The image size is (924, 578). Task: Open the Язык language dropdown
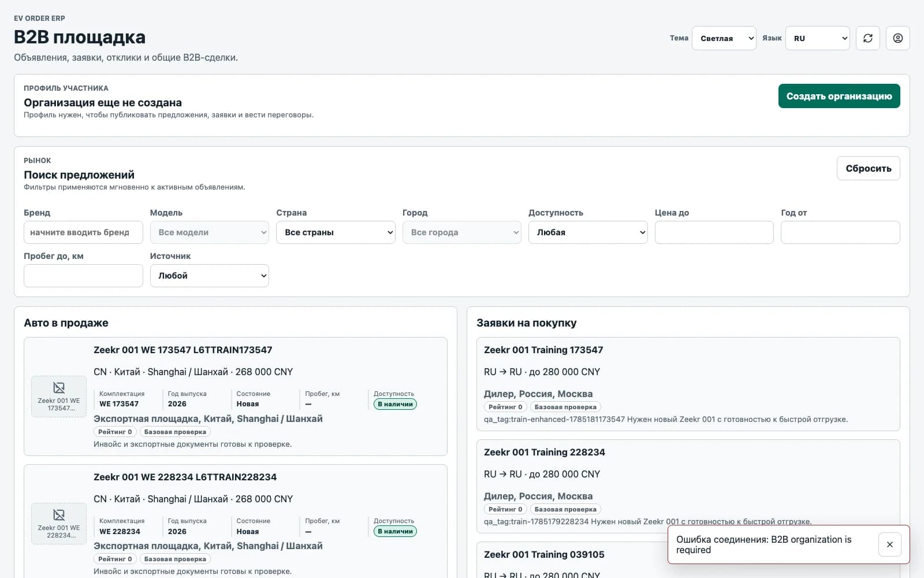[x=817, y=38]
